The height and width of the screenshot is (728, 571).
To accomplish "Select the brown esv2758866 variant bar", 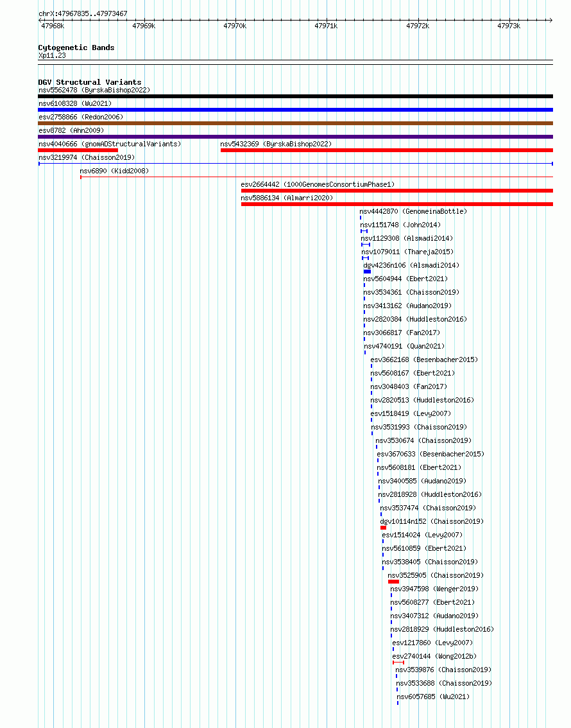I will (x=296, y=123).
